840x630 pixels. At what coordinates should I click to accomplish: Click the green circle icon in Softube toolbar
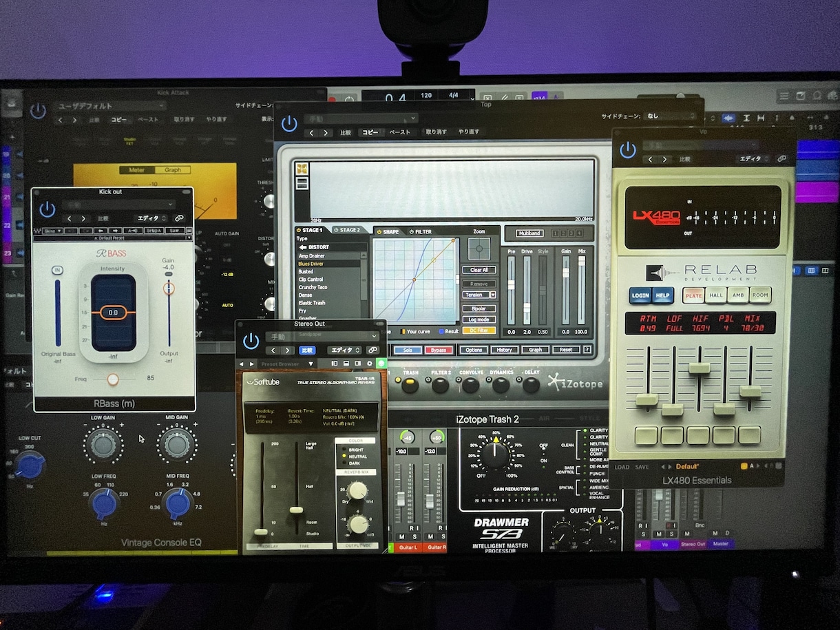381,363
